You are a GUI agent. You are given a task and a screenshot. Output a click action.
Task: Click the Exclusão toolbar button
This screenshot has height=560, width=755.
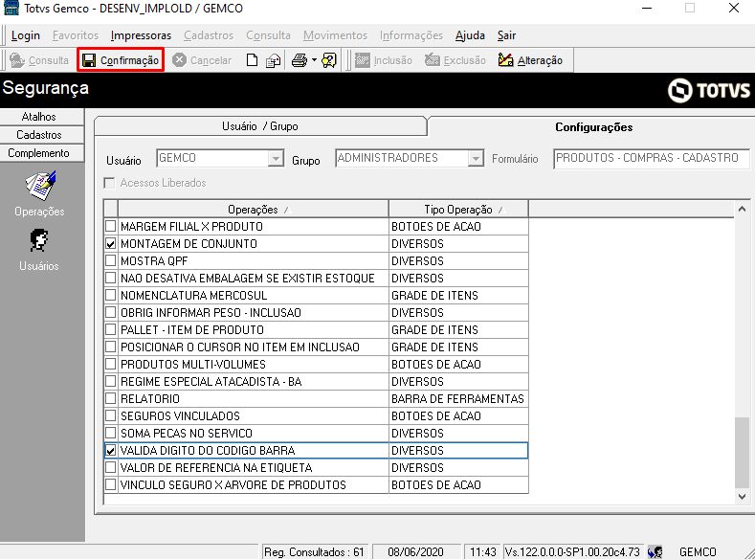pyautogui.click(x=455, y=60)
